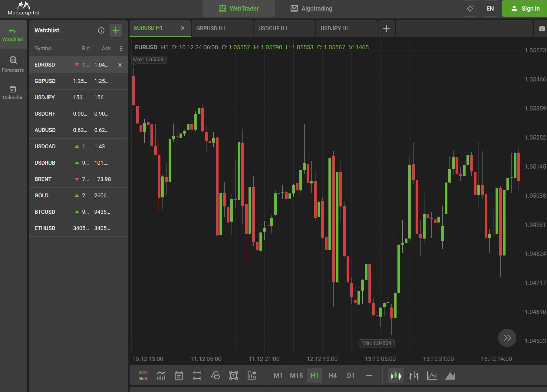
Task: Open the indicators tool in chart toolbar
Action: [x=161, y=376]
